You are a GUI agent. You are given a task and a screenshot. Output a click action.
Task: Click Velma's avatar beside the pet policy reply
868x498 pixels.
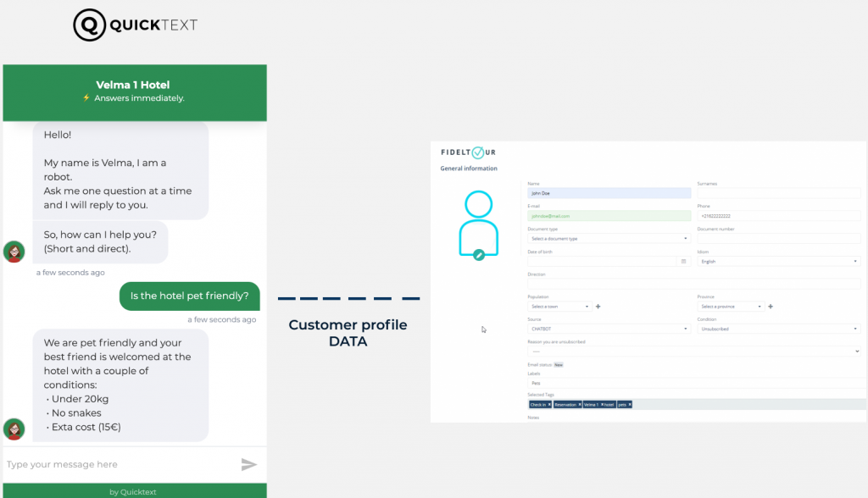tap(14, 428)
